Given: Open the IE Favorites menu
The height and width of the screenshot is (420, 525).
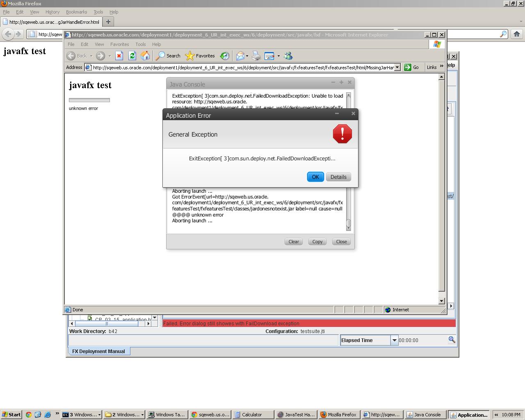Looking at the screenshot, I should 120,44.
